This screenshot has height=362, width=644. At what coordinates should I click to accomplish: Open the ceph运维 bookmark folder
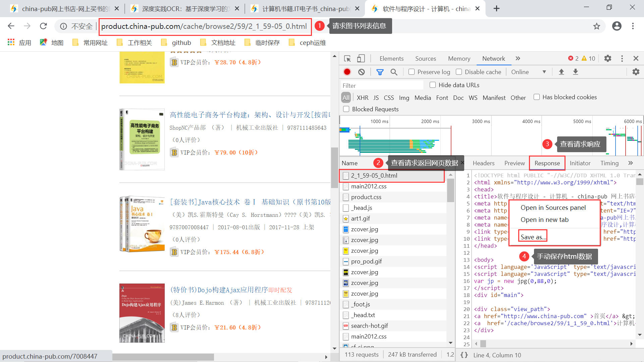pyautogui.click(x=307, y=43)
